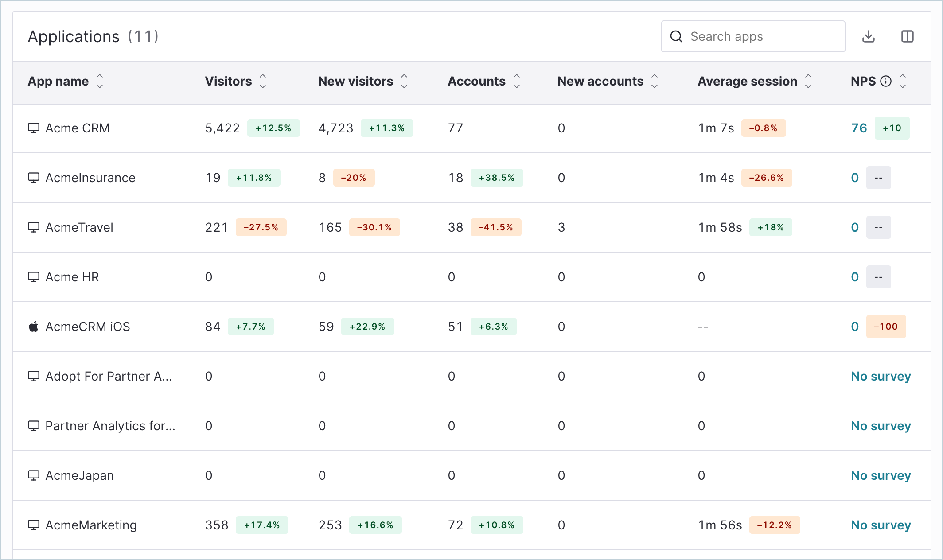Open the AcmeInsurance app row
943x560 pixels.
tap(472, 178)
